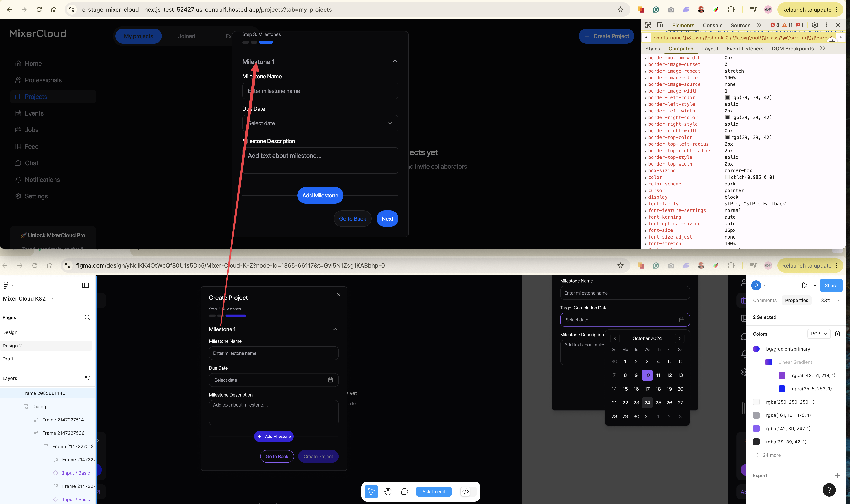Click the Add Milestone button

pos(320,195)
